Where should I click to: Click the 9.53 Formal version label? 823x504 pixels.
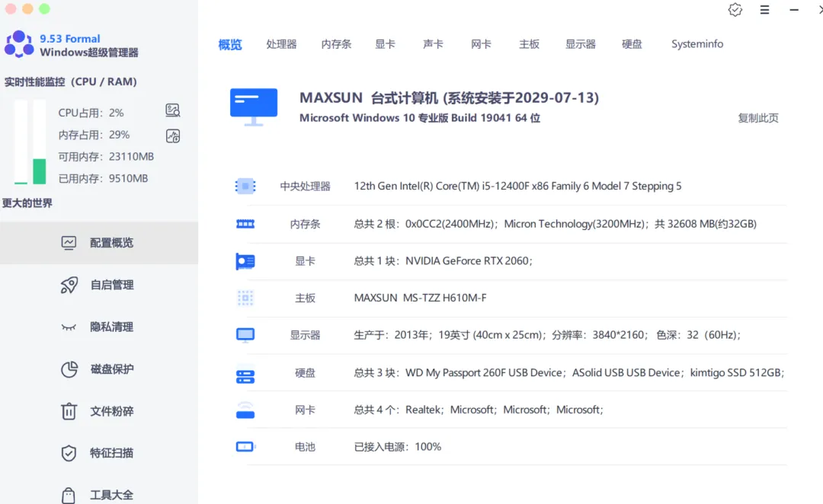point(70,39)
